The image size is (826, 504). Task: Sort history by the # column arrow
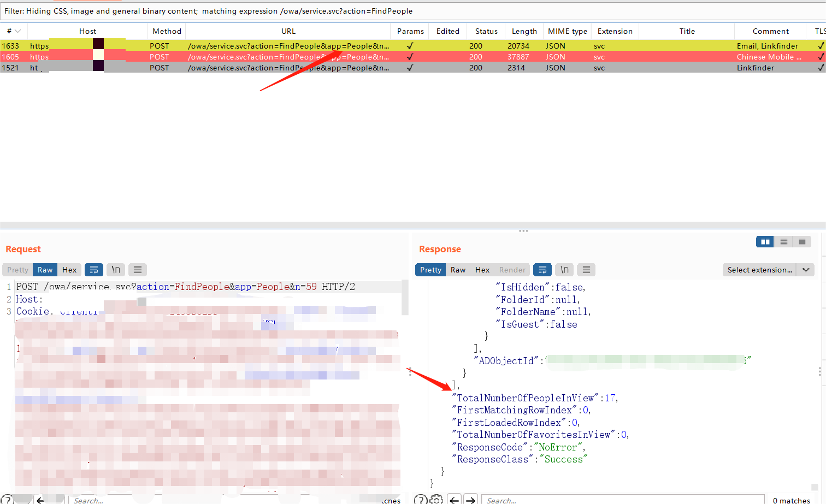pyautogui.click(x=18, y=31)
